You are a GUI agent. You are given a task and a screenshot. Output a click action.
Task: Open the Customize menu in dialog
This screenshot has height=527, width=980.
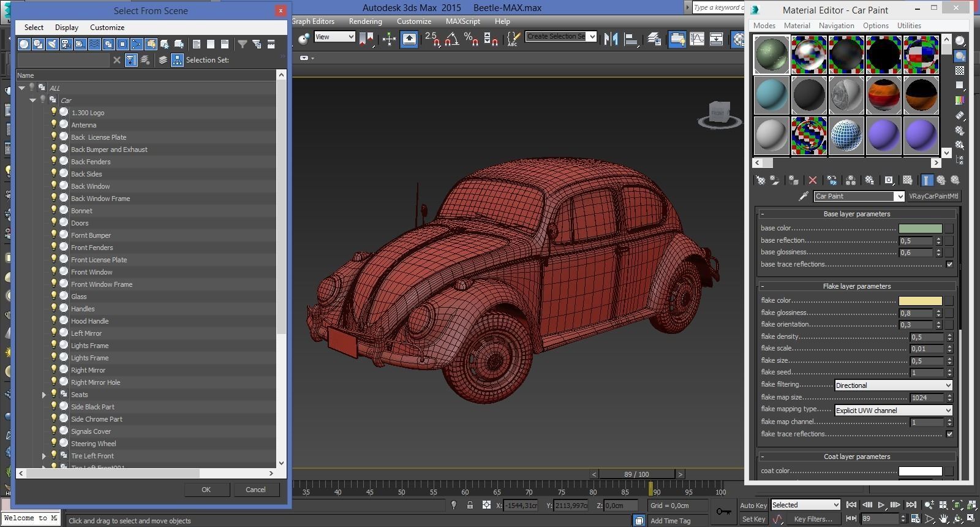click(107, 28)
